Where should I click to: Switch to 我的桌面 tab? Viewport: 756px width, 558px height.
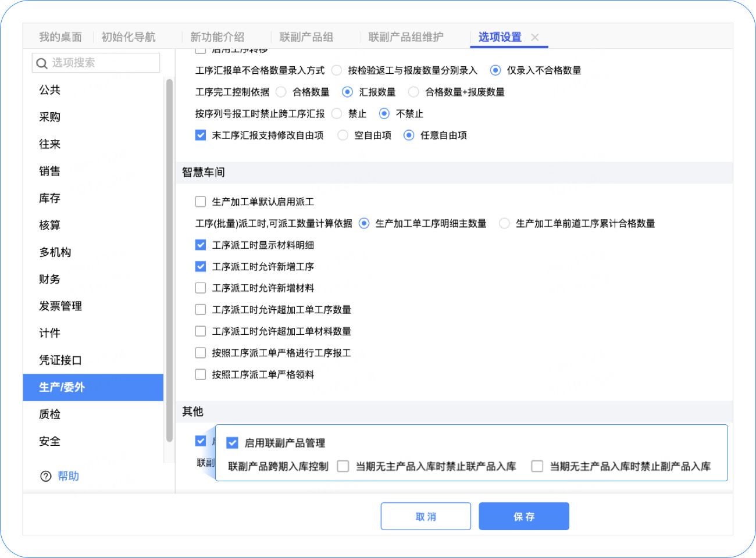(60, 37)
